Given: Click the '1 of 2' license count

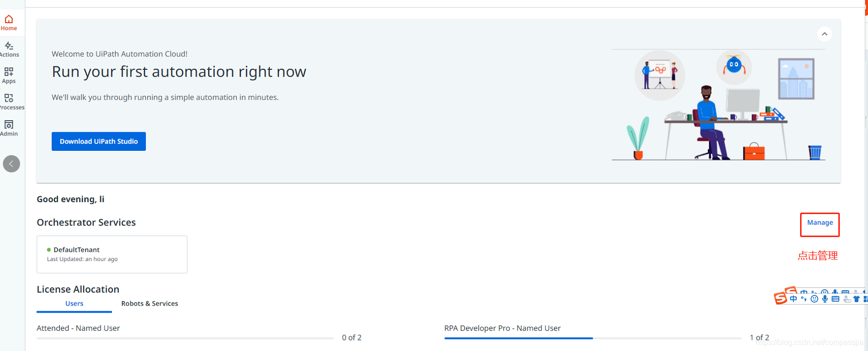Looking at the screenshot, I should pyautogui.click(x=759, y=338).
